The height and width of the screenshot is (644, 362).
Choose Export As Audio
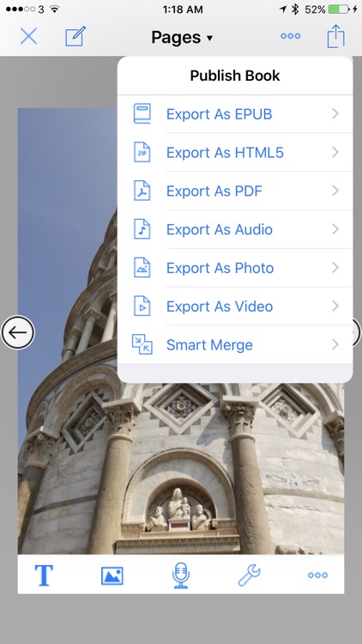click(x=235, y=229)
